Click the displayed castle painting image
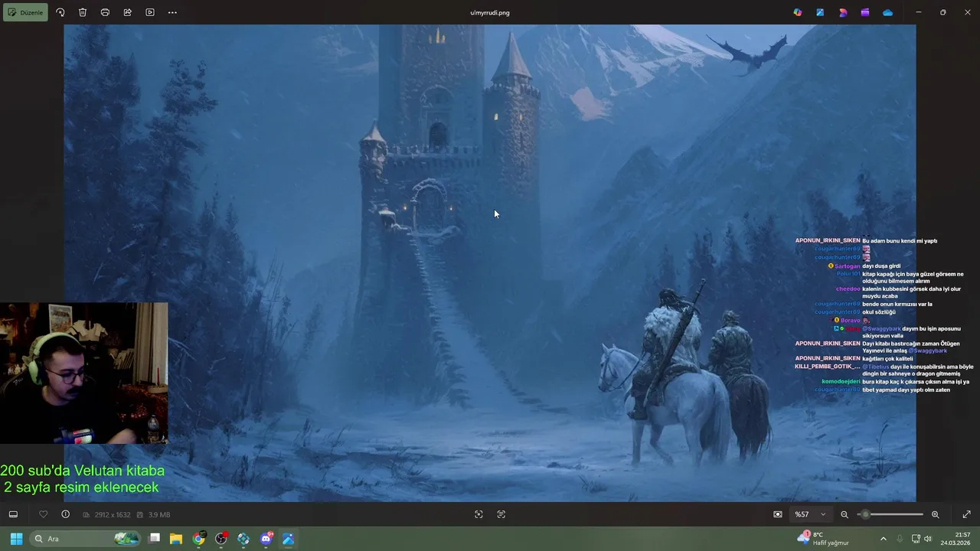This screenshot has width=980, height=551. coord(490,263)
